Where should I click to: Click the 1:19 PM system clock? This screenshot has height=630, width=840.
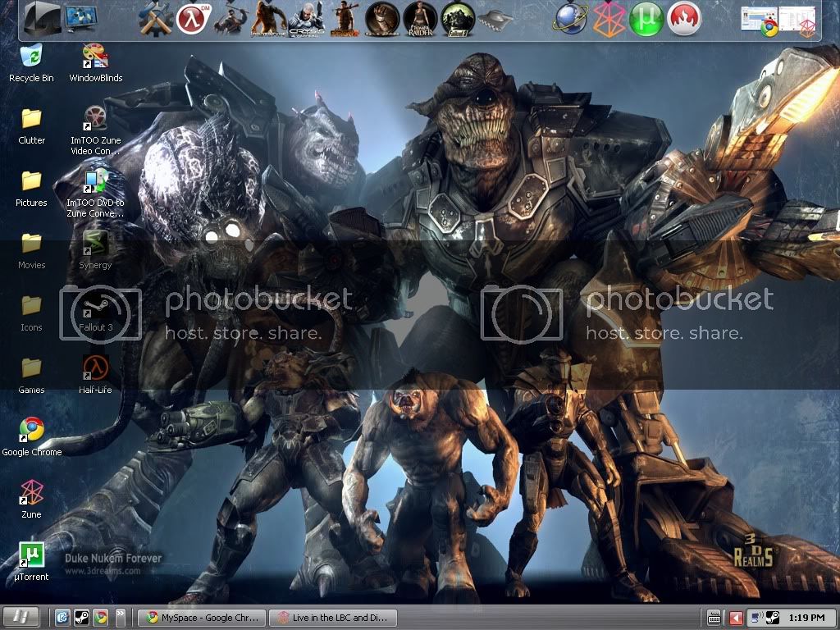(x=807, y=618)
